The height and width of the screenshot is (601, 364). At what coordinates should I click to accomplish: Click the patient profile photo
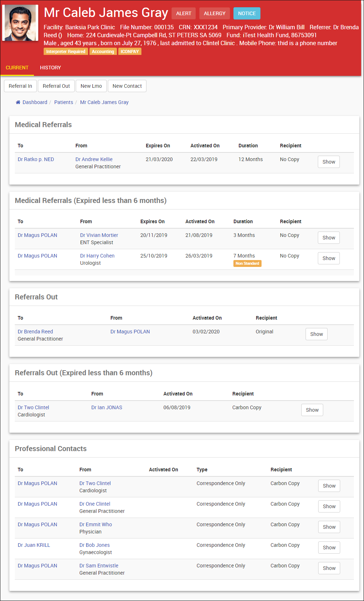click(20, 23)
